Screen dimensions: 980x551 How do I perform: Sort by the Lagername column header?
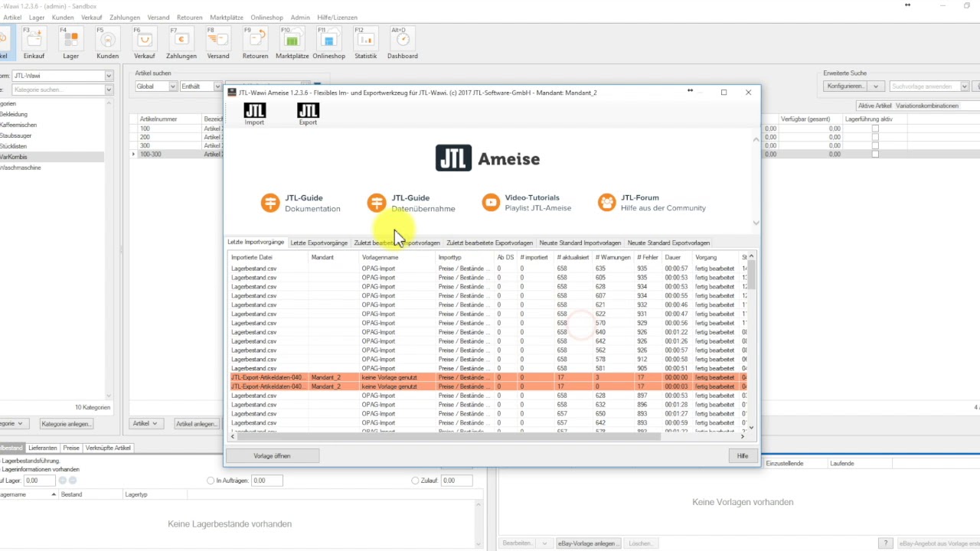(28, 494)
